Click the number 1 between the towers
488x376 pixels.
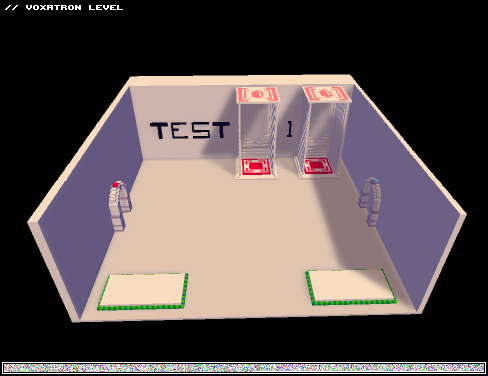[290, 129]
